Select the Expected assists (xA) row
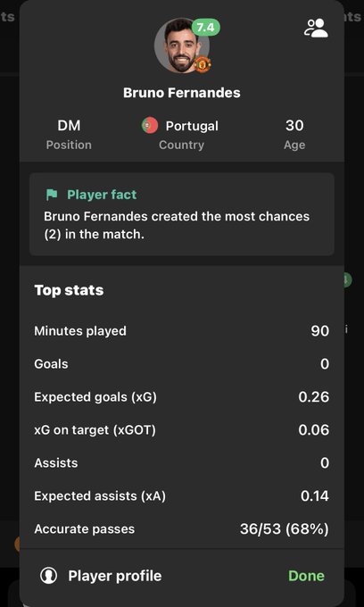 (182, 496)
